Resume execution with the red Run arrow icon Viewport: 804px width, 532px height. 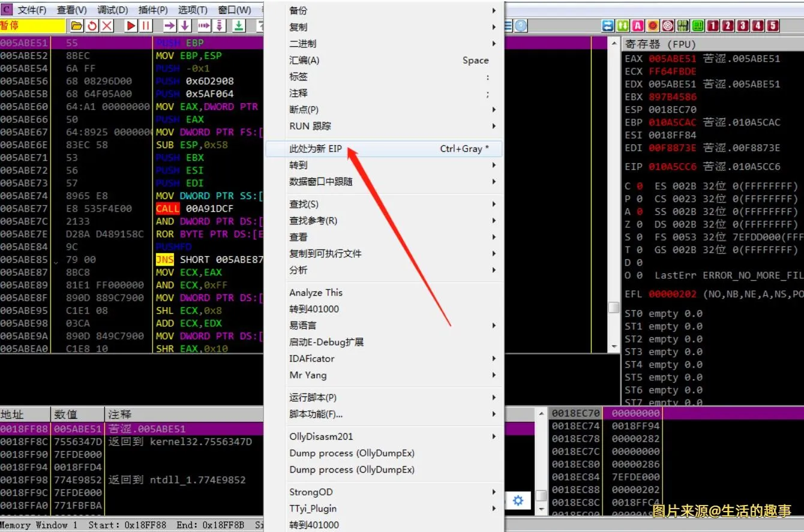tap(131, 25)
